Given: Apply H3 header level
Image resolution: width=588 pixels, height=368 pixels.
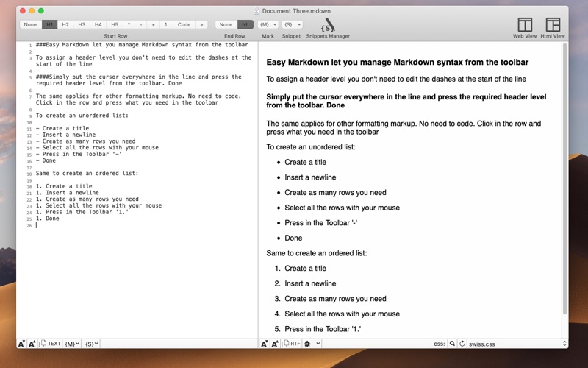Looking at the screenshot, I should coord(82,24).
